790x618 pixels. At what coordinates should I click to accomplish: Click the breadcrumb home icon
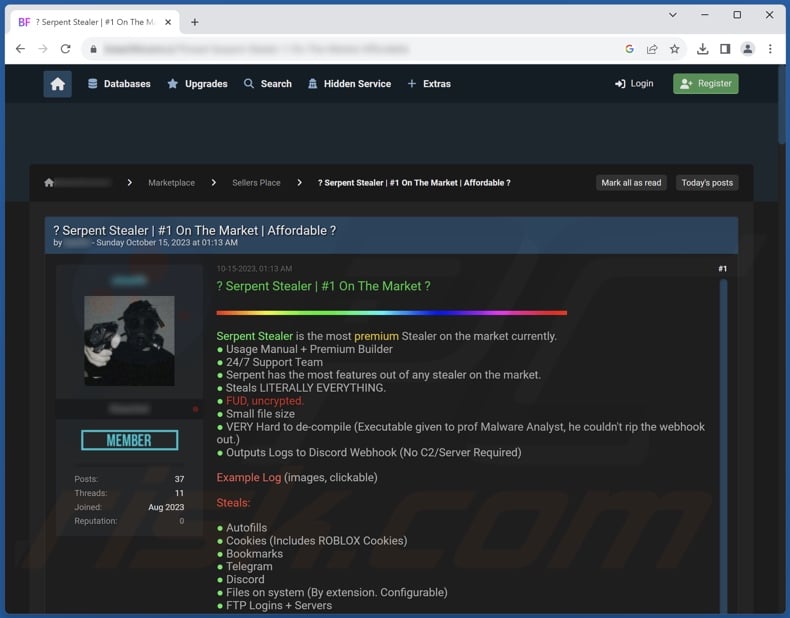click(49, 182)
